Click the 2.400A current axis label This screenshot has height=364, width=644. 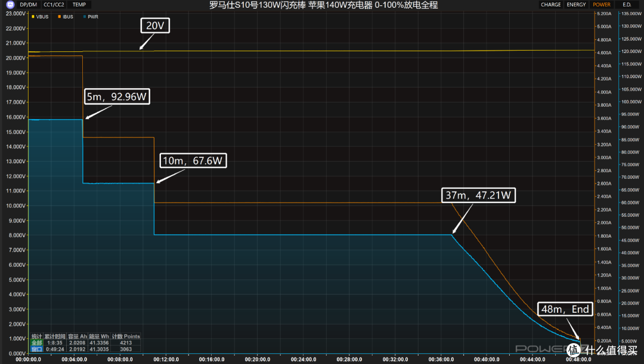604,197
